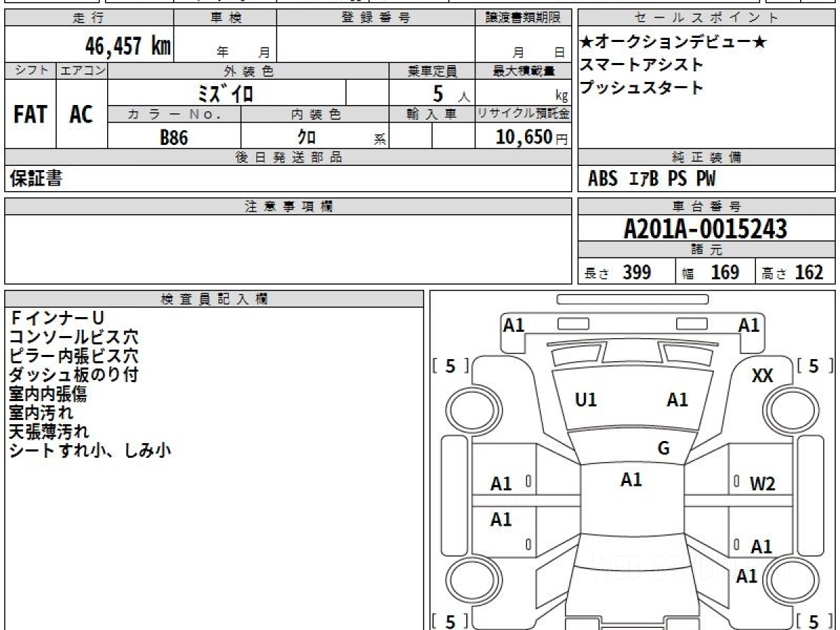Click the カラーNo. header cell
Viewport: 840px width, 630px height.
coord(174,114)
